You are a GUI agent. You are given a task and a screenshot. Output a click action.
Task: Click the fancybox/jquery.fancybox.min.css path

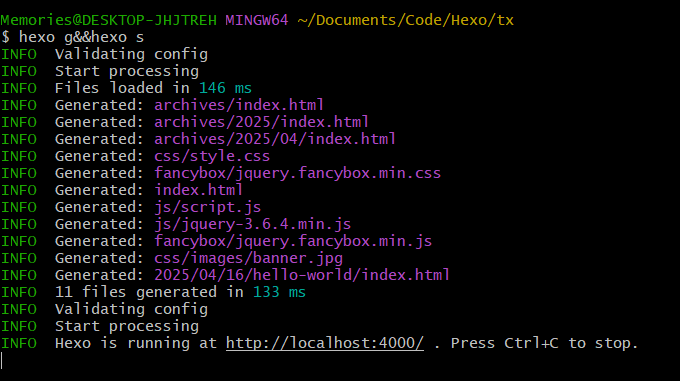click(x=298, y=173)
